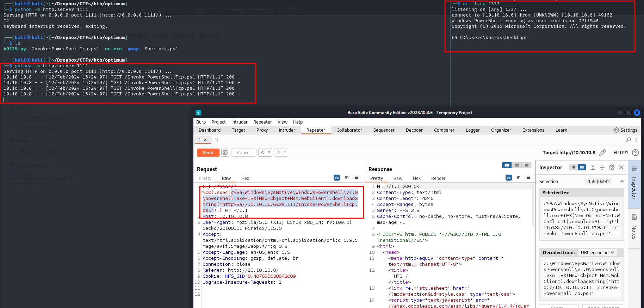
Task: Open the Intruder menu in menu bar
Action: [240, 122]
